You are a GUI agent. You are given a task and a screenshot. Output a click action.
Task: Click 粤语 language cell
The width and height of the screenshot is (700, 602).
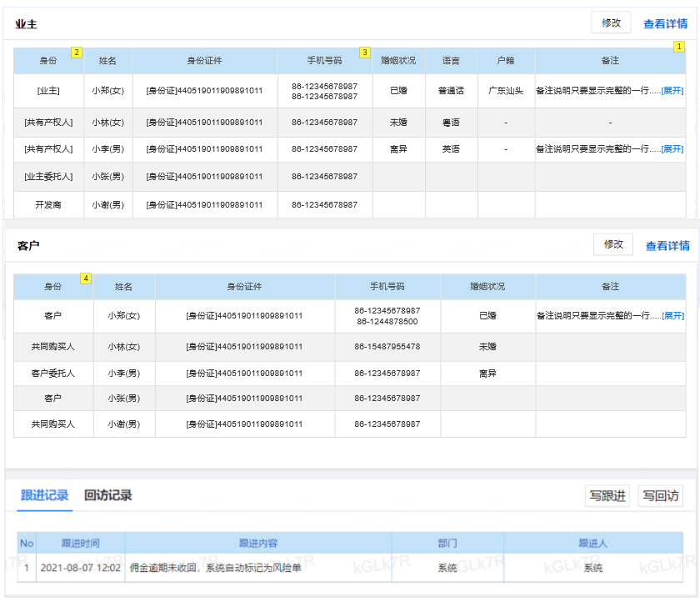pyautogui.click(x=451, y=123)
